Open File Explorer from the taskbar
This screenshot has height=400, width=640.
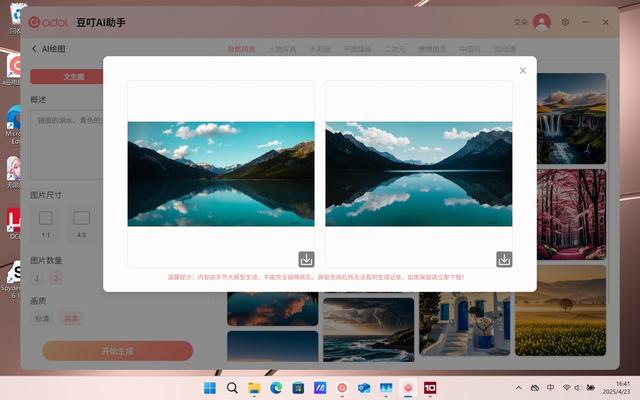click(254, 387)
